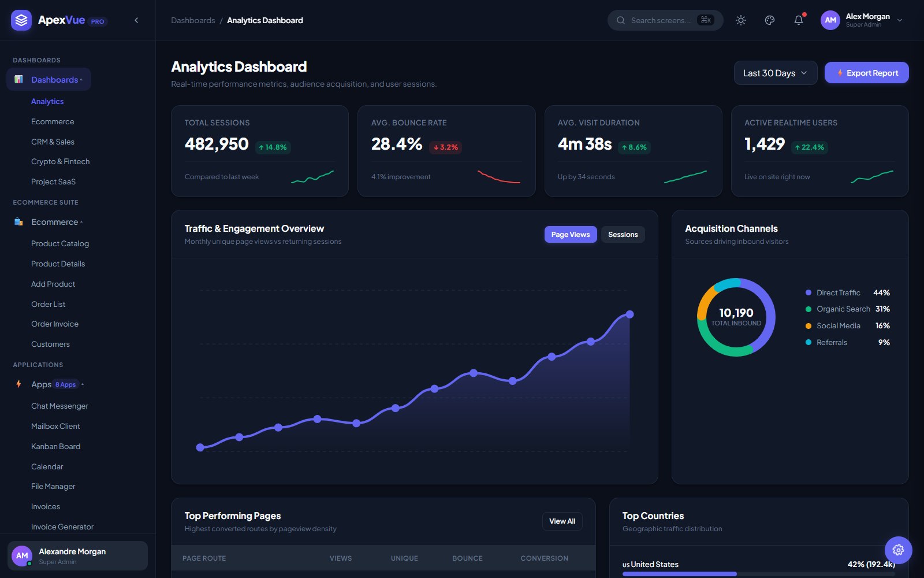Screen dimensions: 924x578
Task: Open Add Product page
Action: [53, 284]
